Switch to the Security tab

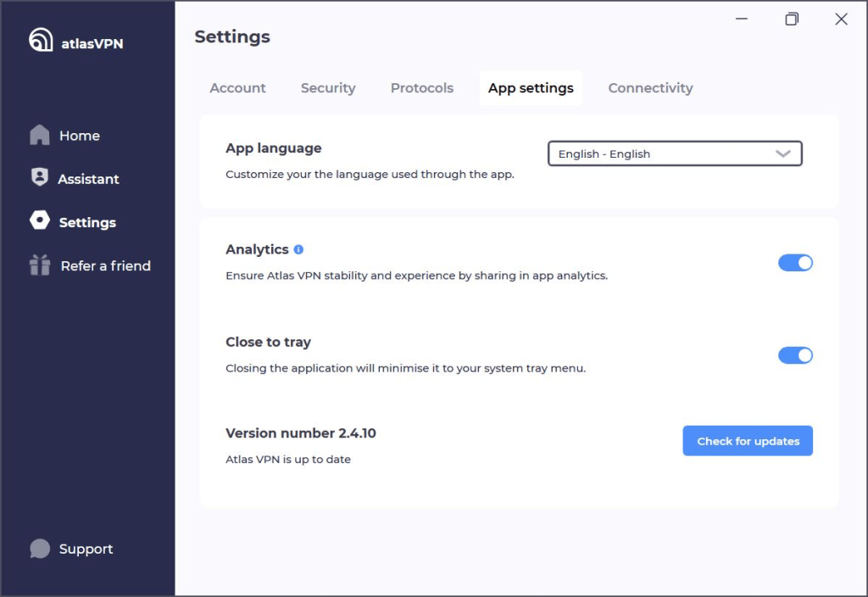pos(328,88)
